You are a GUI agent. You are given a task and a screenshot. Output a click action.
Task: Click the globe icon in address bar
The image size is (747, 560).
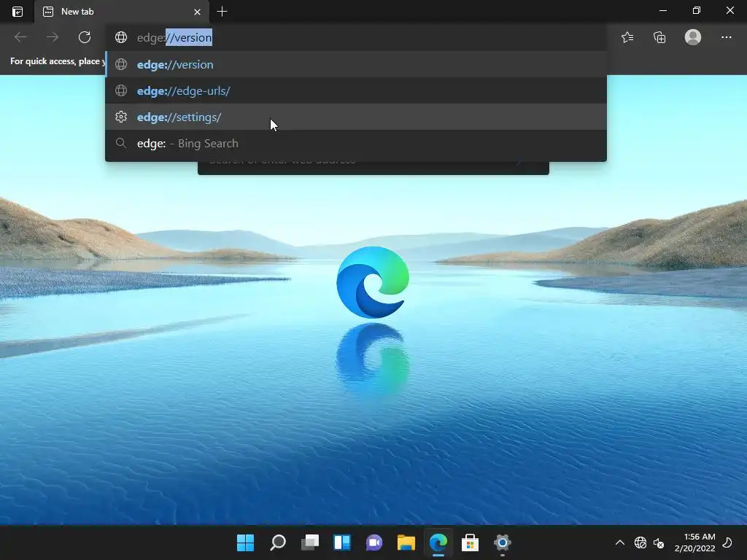coord(121,37)
